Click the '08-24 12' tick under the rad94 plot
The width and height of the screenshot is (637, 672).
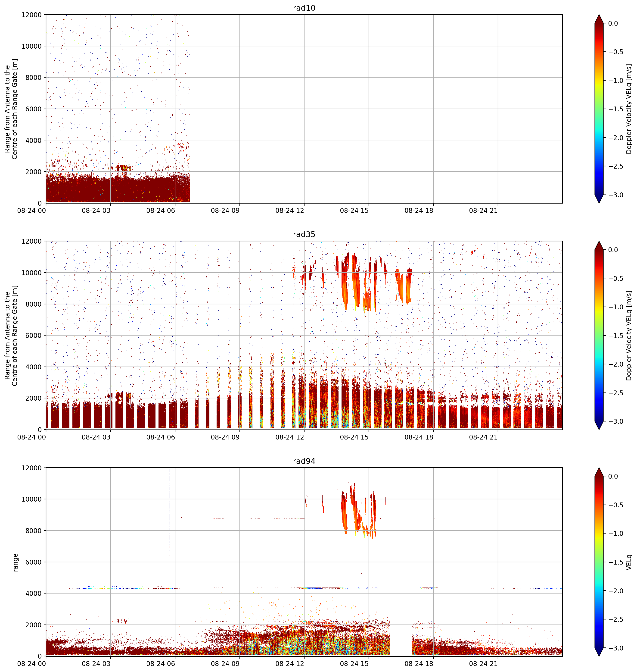tap(290, 663)
